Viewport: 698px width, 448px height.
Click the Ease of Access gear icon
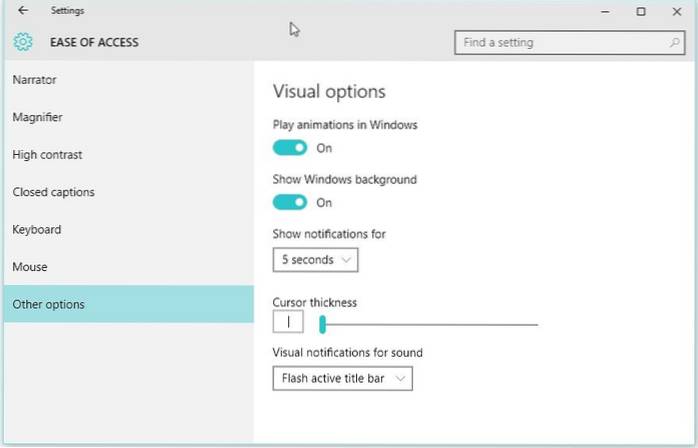[23, 42]
